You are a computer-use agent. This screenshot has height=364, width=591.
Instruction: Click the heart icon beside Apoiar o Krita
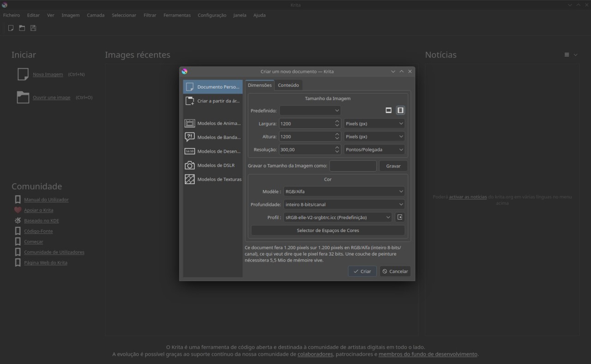click(x=18, y=210)
